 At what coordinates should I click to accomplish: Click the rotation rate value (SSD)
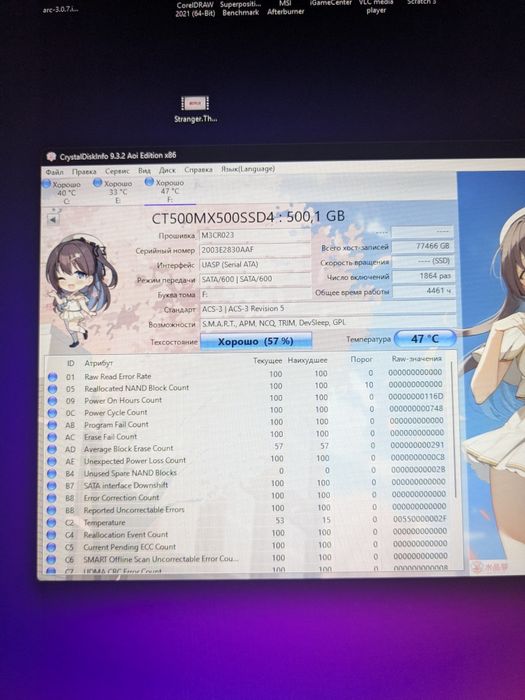pos(423,261)
